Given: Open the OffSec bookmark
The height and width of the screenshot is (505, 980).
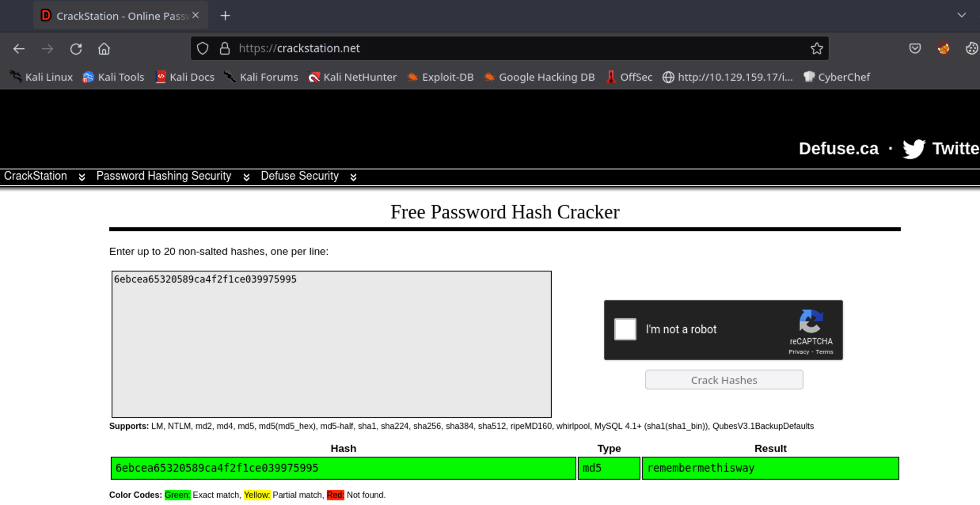Looking at the screenshot, I should (629, 77).
